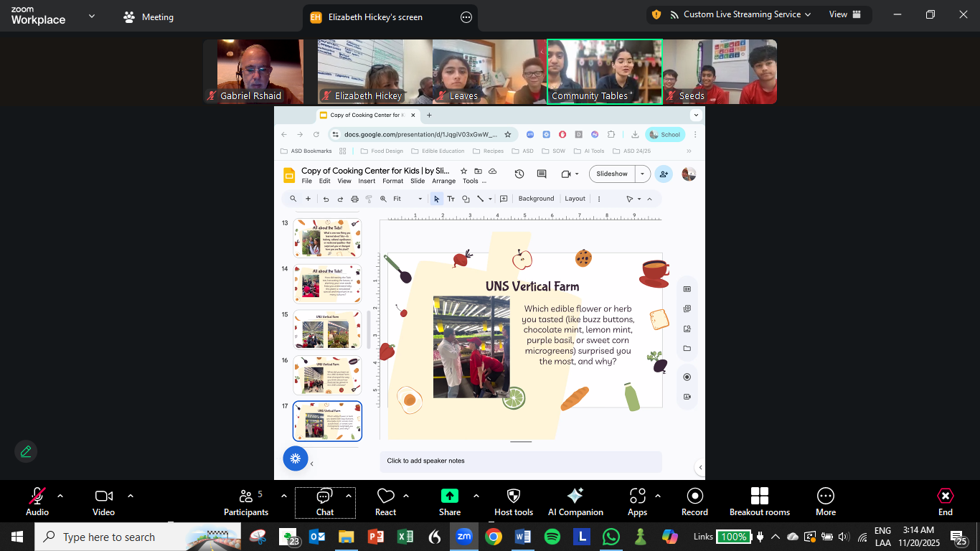Click the annotation pencil icon
This screenshot has width=980, height=551.
(26, 451)
